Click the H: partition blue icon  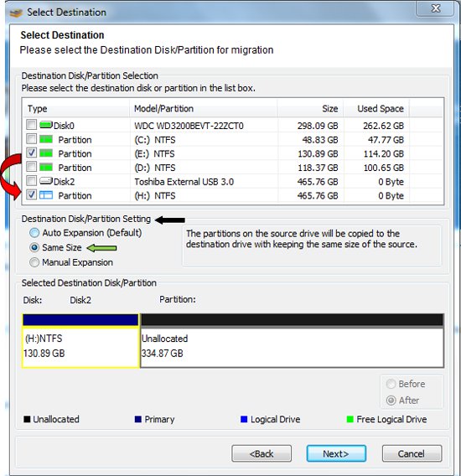point(46,195)
